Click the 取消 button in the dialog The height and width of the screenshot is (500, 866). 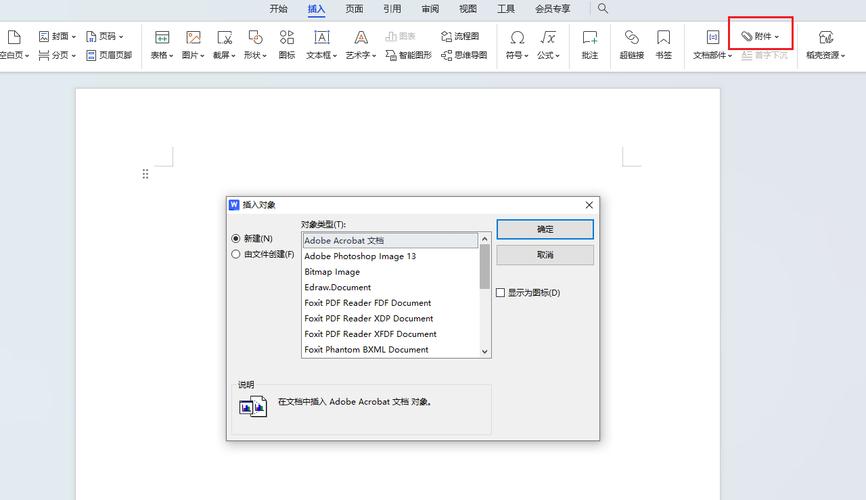pos(545,255)
